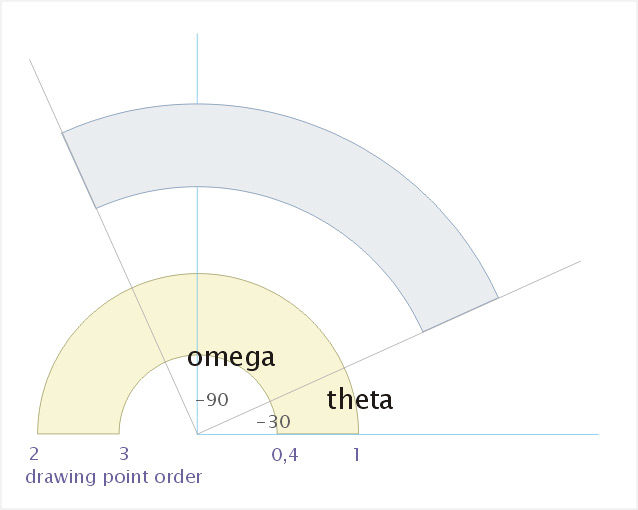Click drawing point number 1
Image resolution: width=638 pixels, height=510 pixels.
[x=356, y=455]
